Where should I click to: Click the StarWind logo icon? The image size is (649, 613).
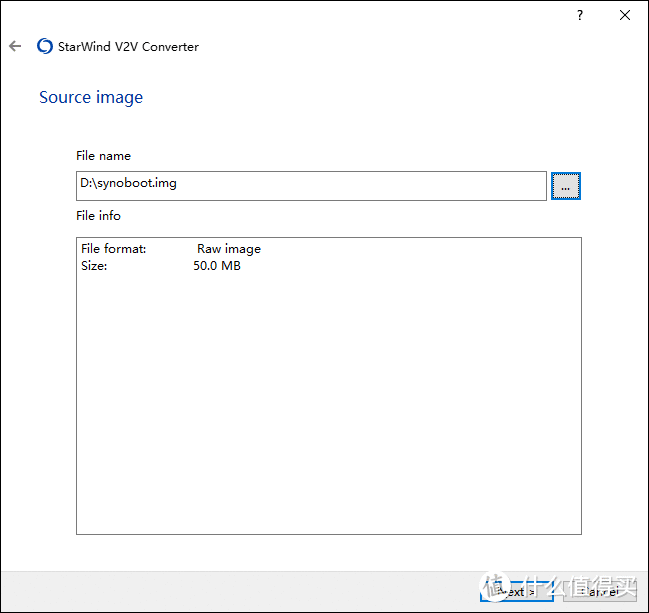(45, 46)
